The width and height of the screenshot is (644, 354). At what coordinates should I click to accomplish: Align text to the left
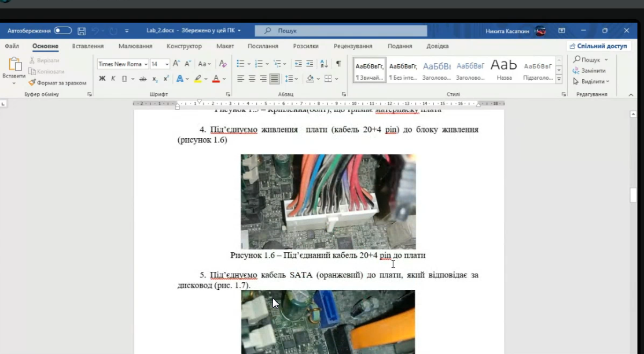pos(241,79)
